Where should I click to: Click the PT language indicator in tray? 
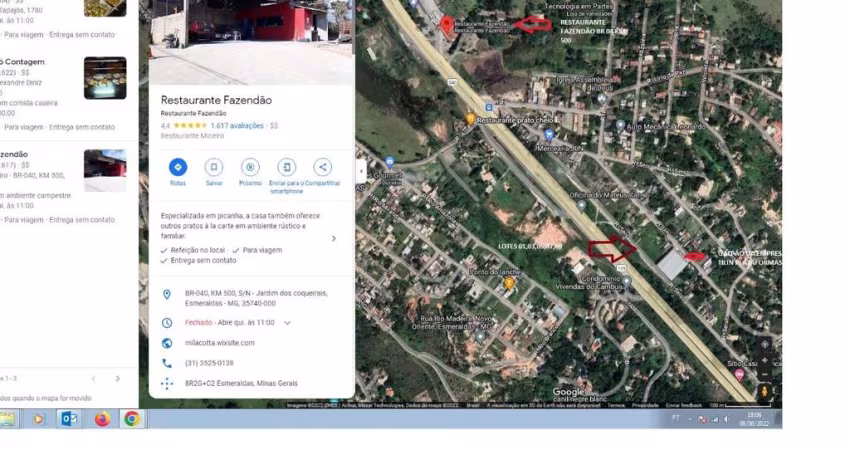tap(675, 418)
